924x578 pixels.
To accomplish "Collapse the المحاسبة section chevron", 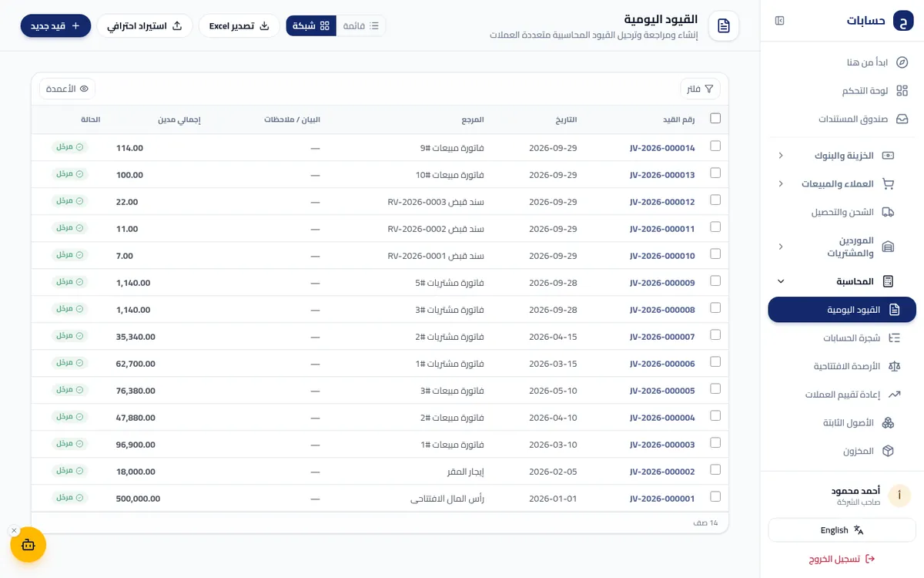I will (781, 281).
